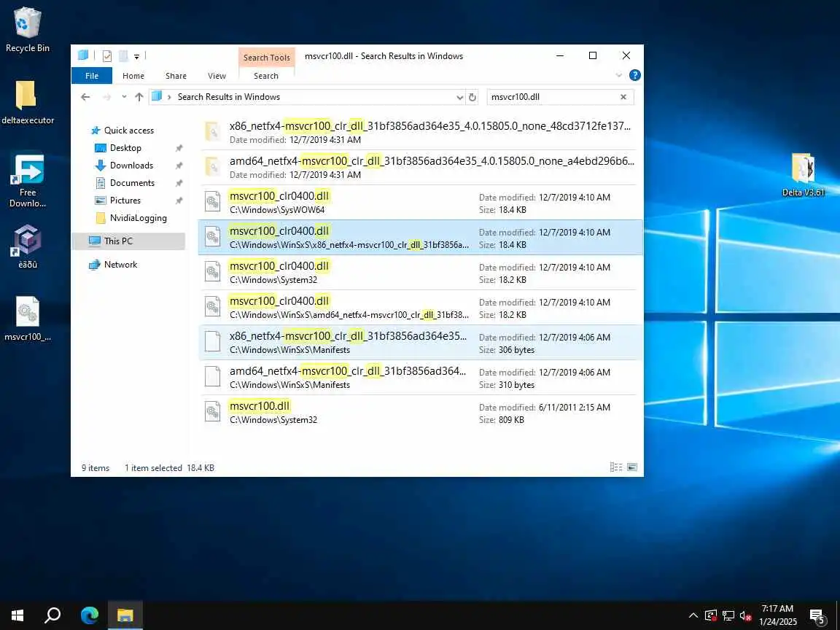The image size is (840, 630).
Task: Open Downloads in the navigation pane
Action: tap(131, 166)
